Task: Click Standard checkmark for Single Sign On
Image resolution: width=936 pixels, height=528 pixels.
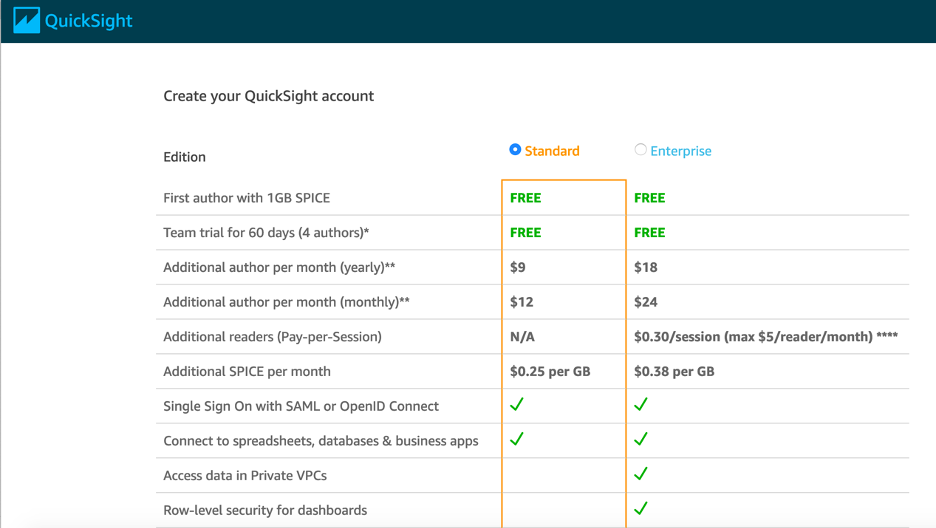Action: [x=517, y=405]
